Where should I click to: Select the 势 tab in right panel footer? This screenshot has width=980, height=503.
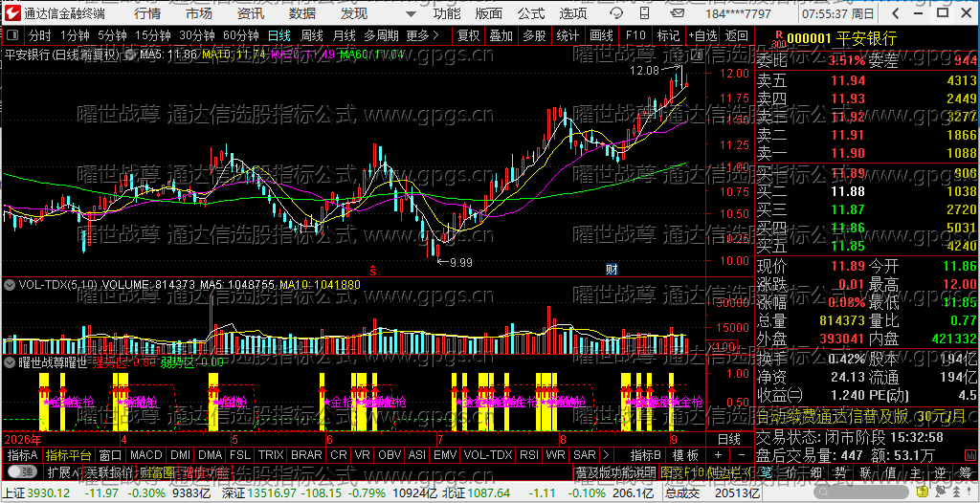tap(840, 471)
